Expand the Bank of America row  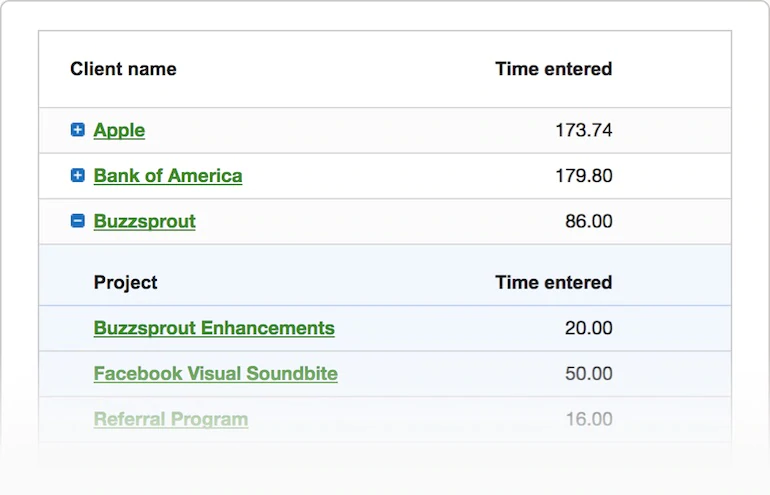pos(78,176)
